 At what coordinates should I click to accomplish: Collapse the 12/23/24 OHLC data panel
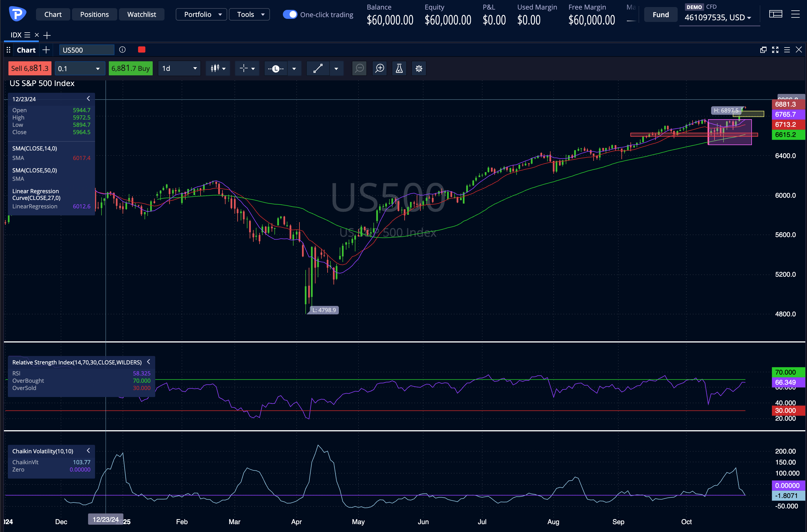point(88,98)
